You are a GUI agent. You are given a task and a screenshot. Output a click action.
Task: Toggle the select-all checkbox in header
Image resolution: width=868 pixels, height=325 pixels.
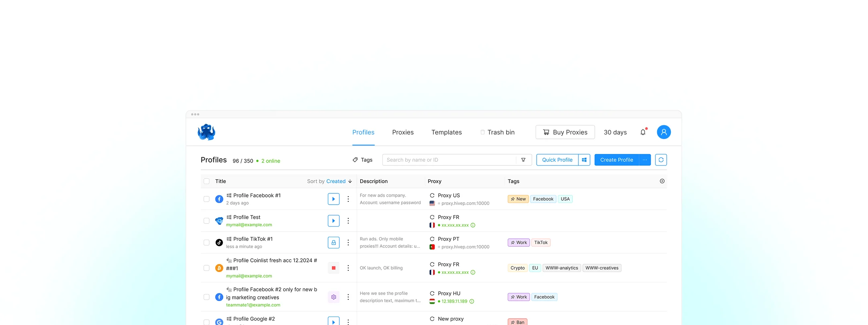tap(206, 181)
